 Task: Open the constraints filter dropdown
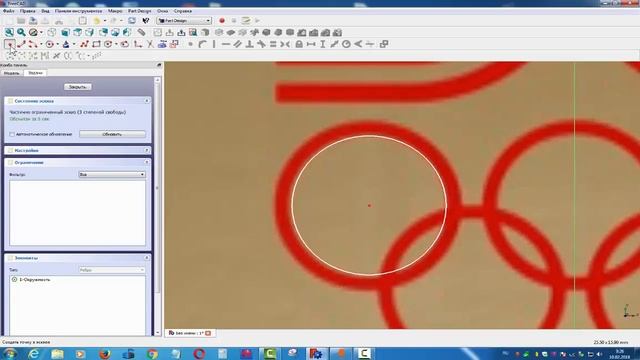coord(112,174)
